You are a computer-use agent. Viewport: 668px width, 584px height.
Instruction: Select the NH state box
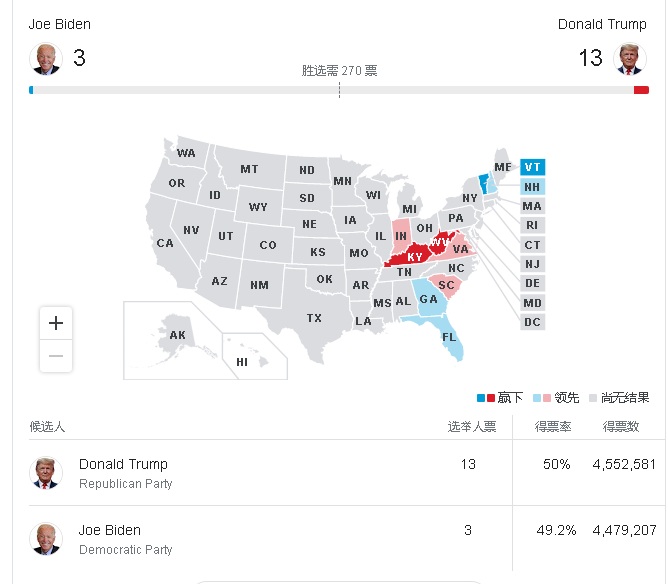(x=532, y=187)
